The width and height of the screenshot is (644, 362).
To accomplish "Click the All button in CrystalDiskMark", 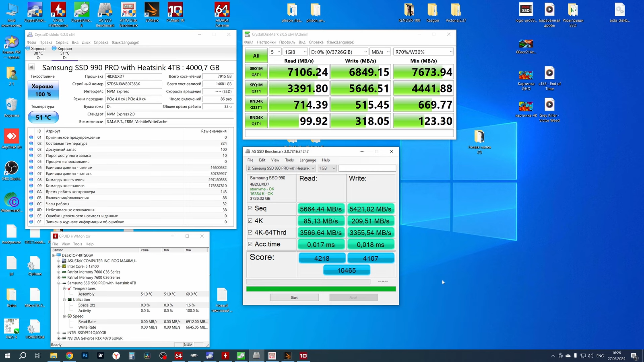I will [x=256, y=56].
